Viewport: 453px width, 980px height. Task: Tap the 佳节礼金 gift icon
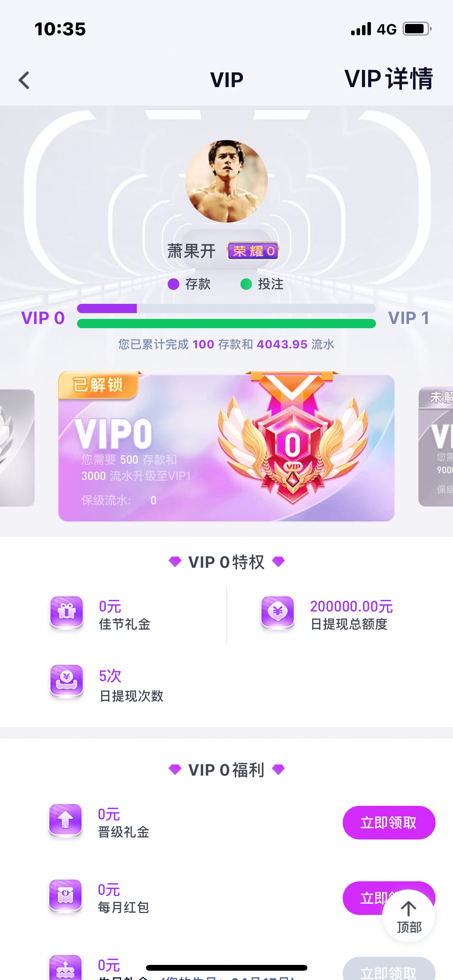click(67, 613)
